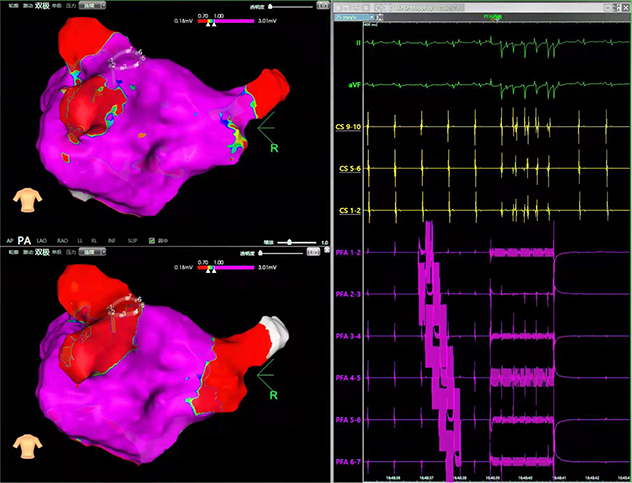
Task: Switch to the LAO view
Action: tap(41, 241)
